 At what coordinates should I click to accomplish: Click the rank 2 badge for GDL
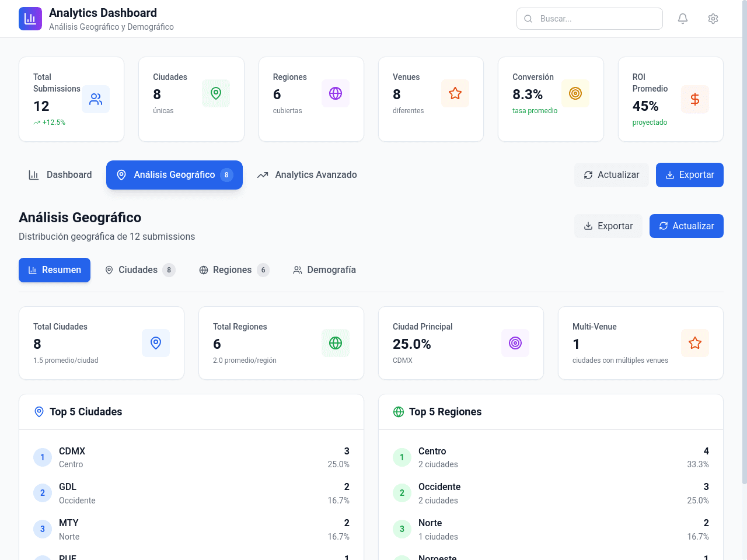pos(43,493)
